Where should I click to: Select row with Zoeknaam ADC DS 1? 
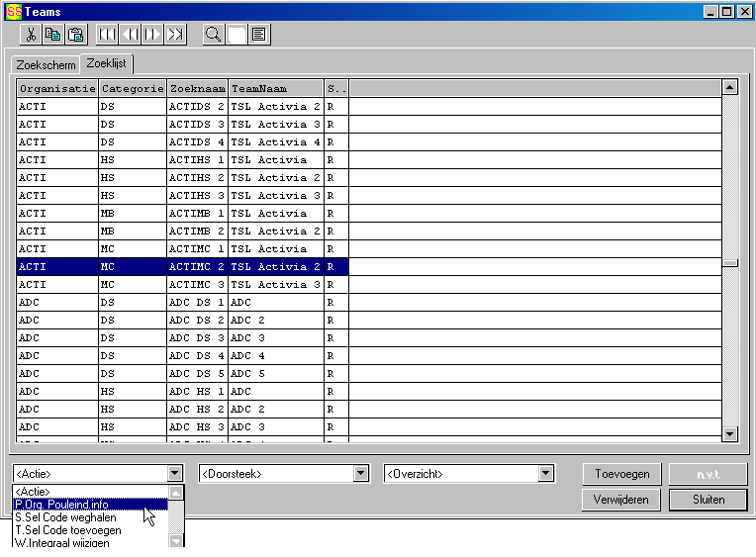(182, 303)
